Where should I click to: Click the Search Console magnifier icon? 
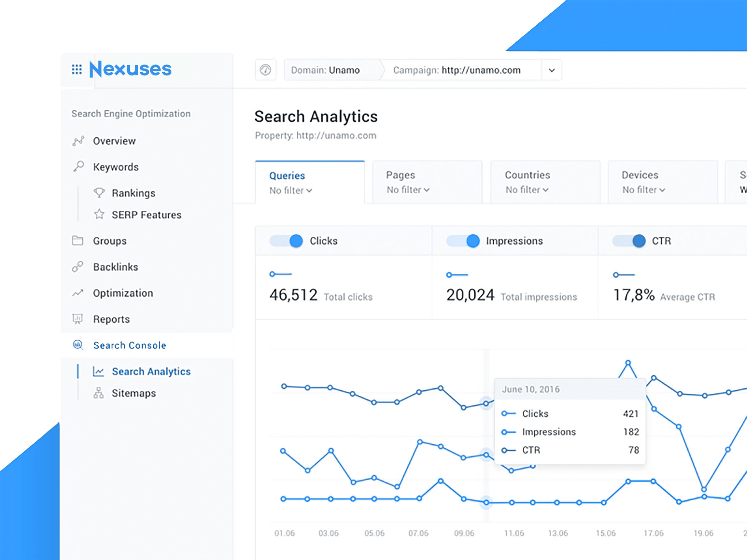click(78, 345)
